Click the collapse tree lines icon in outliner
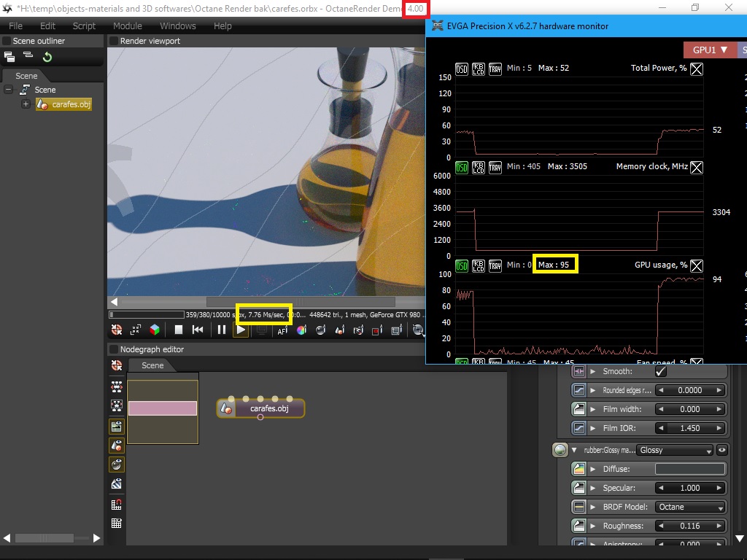Viewport: 747px width, 560px height. (28, 55)
